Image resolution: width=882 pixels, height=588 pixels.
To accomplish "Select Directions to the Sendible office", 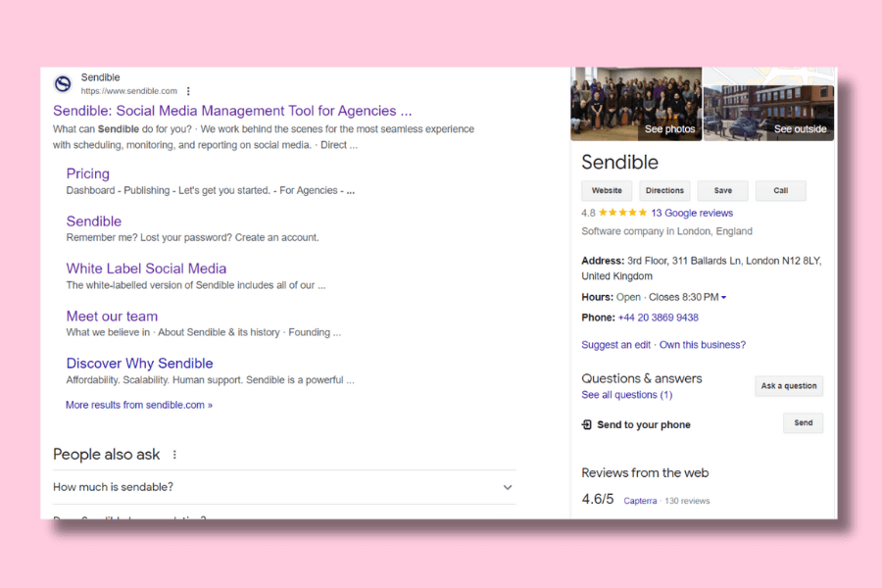I will 664,190.
